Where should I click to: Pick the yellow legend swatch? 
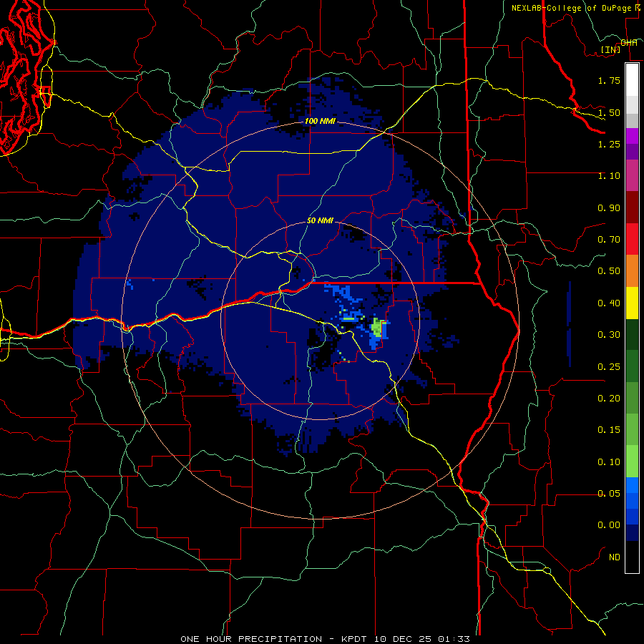[632, 303]
